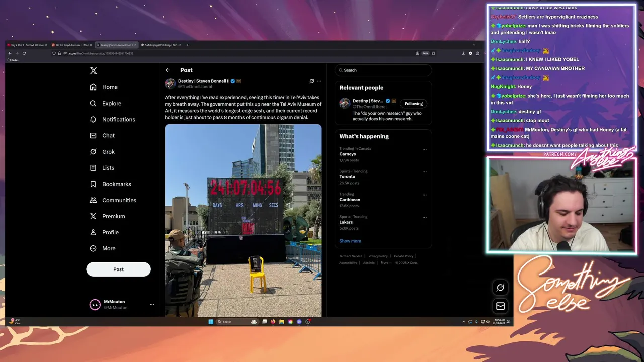Open options for the Toronto trend
Screen dimensions: 644x362
(425, 172)
